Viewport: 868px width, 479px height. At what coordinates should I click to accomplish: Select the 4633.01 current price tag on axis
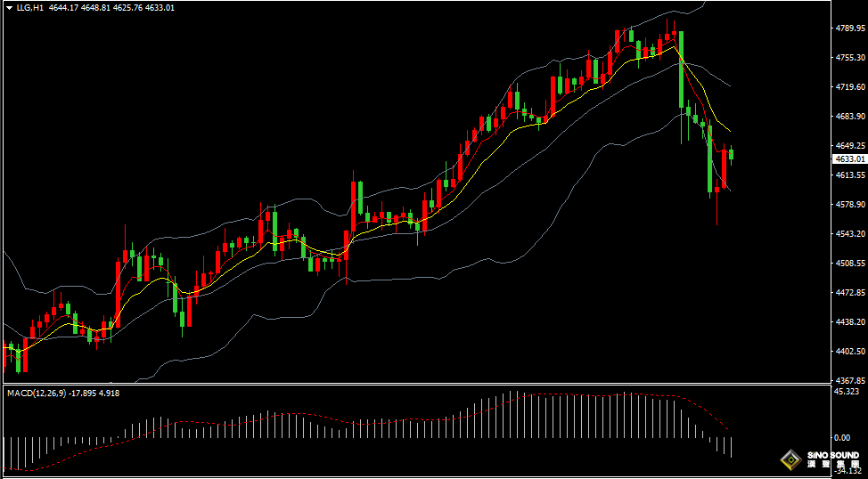tap(848, 158)
